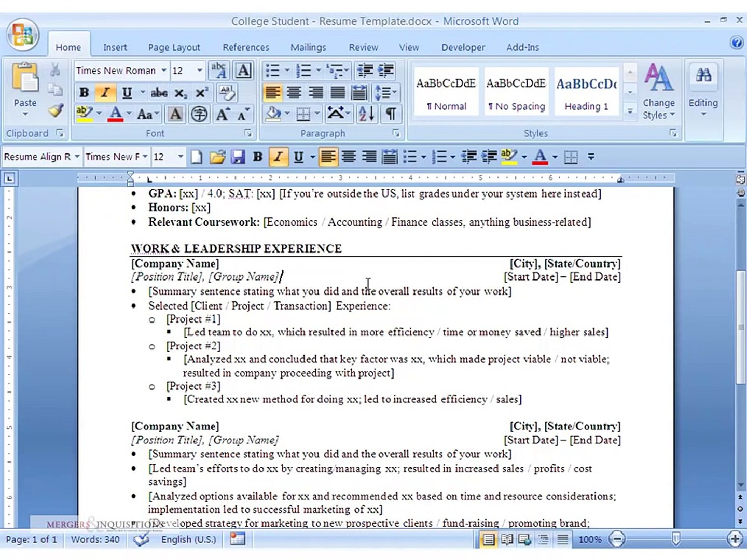The image size is (747, 560).
Task: Click the Paste button
Action: point(25,83)
